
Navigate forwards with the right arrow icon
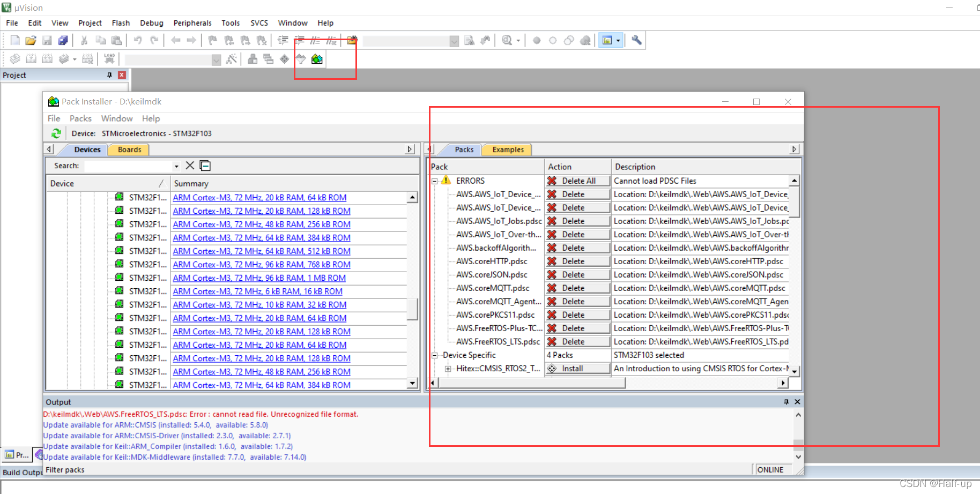click(191, 40)
